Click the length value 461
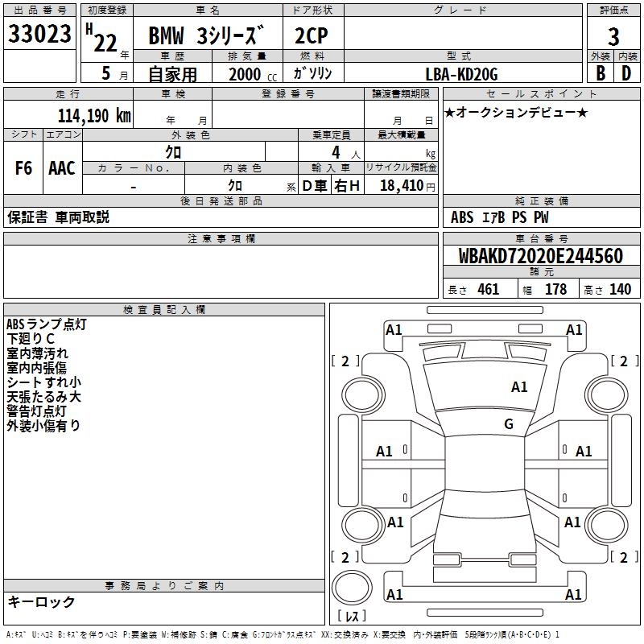This screenshot has width=644, height=644. (489, 289)
